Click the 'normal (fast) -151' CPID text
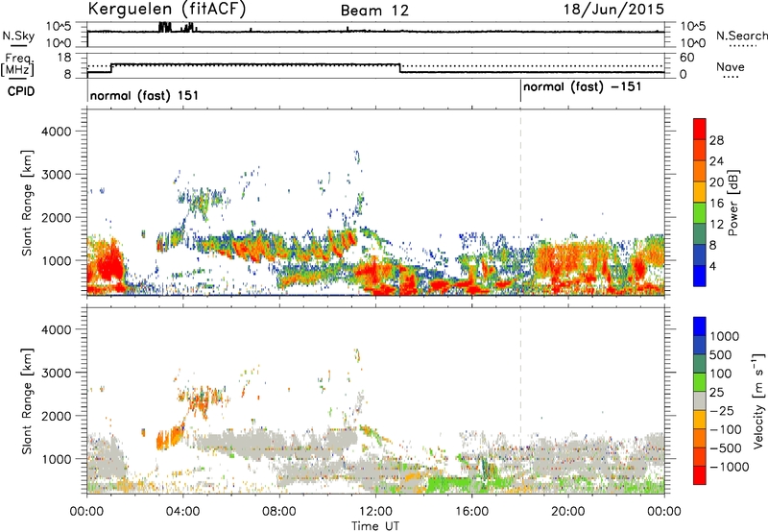The width and height of the screenshot is (768, 532). (x=582, y=87)
